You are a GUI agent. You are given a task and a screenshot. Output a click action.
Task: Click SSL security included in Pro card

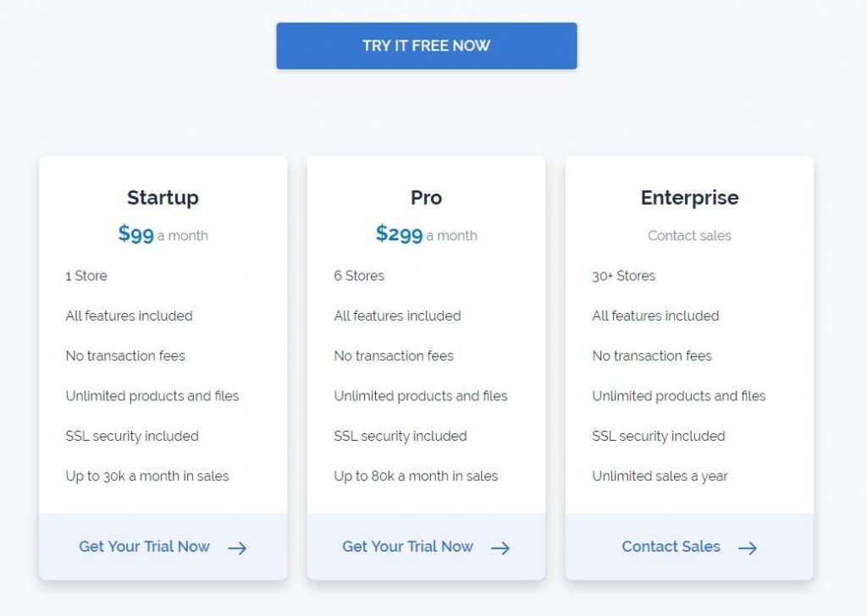tap(400, 437)
